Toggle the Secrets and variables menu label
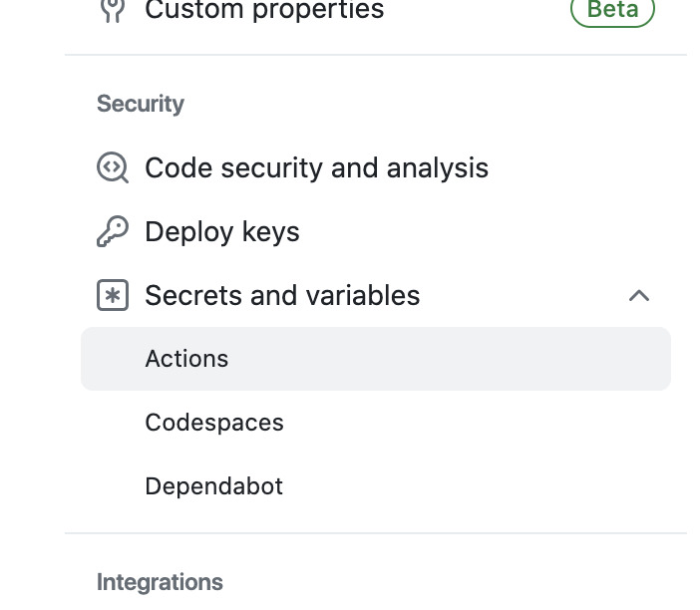700x610 pixels. click(282, 296)
